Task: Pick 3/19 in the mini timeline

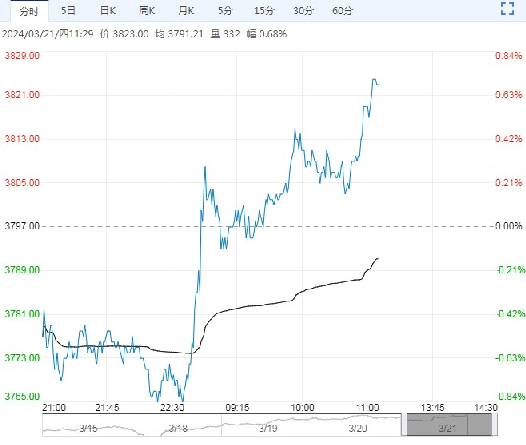Action: click(268, 428)
